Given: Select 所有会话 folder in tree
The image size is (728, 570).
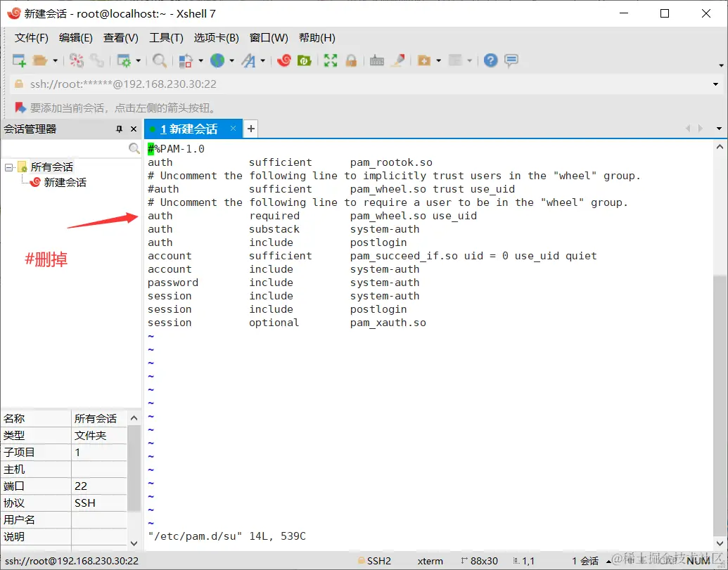Looking at the screenshot, I should click(x=51, y=167).
